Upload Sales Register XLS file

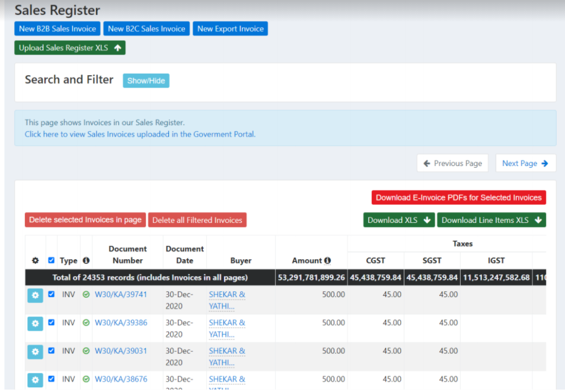70,48
